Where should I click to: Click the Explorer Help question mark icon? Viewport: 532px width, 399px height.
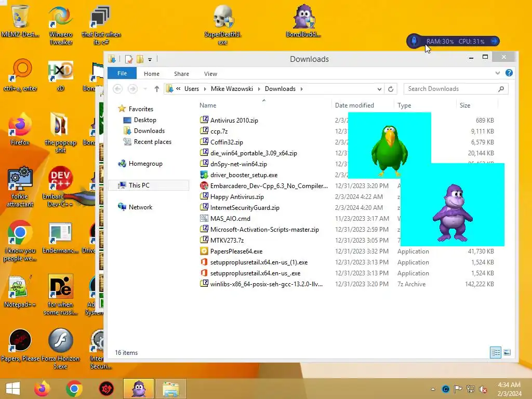[x=509, y=73]
